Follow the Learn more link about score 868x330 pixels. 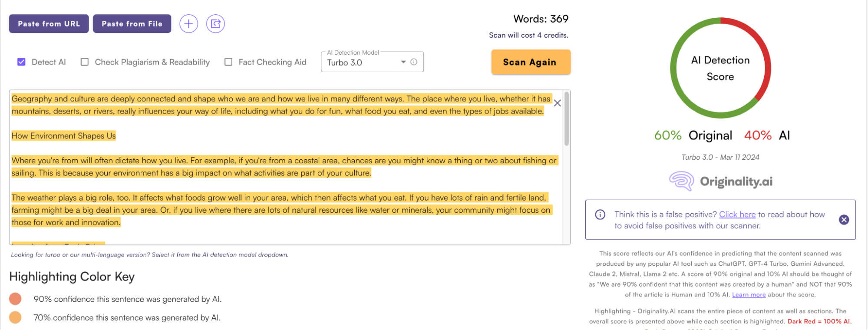749,295
